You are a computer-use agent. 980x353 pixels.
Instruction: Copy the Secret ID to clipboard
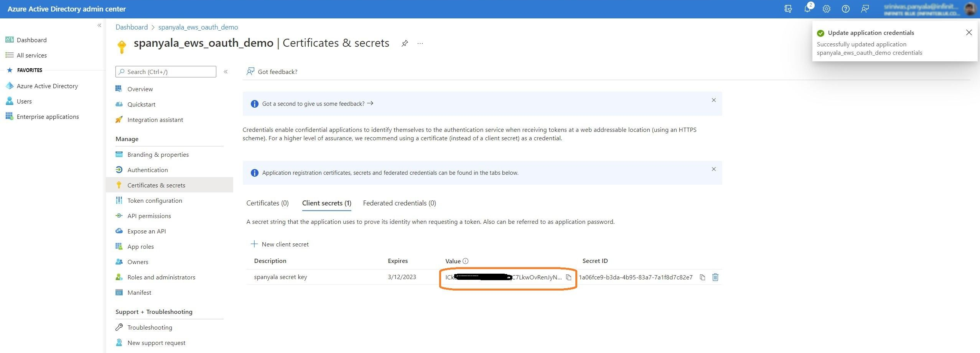(x=702, y=277)
